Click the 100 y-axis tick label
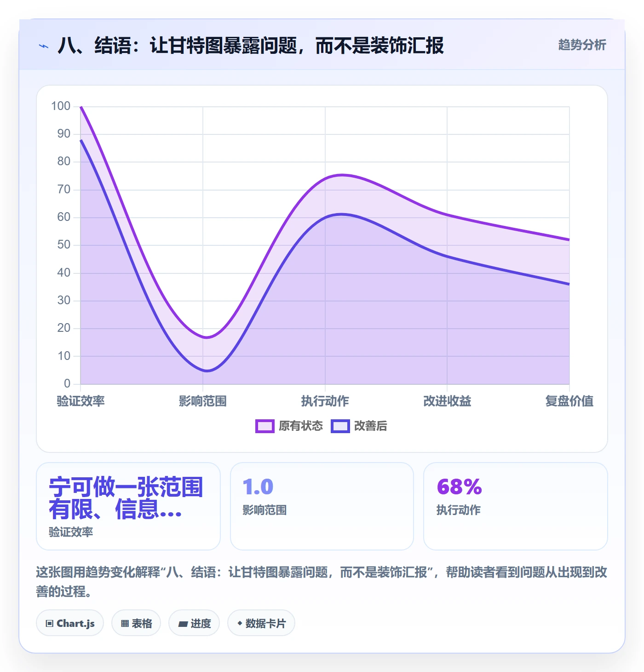This screenshot has height=672, width=644. tap(61, 106)
